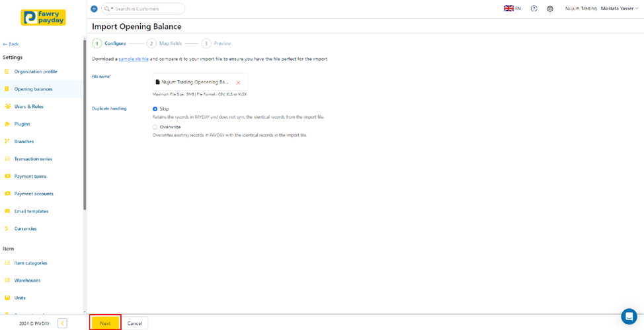Click the Cancel button
644x330 pixels.
(135, 323)
